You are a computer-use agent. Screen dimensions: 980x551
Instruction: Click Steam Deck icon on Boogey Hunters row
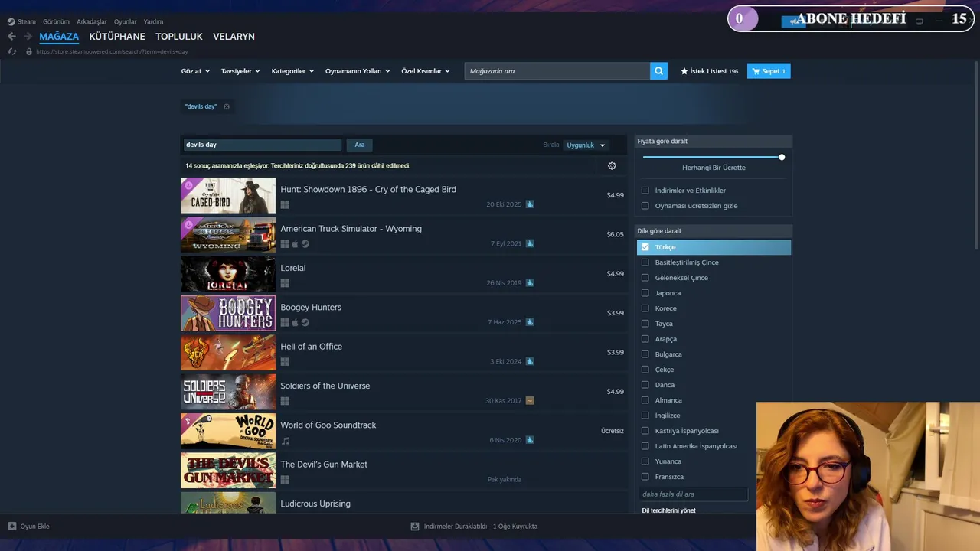(x=305, y=322)
